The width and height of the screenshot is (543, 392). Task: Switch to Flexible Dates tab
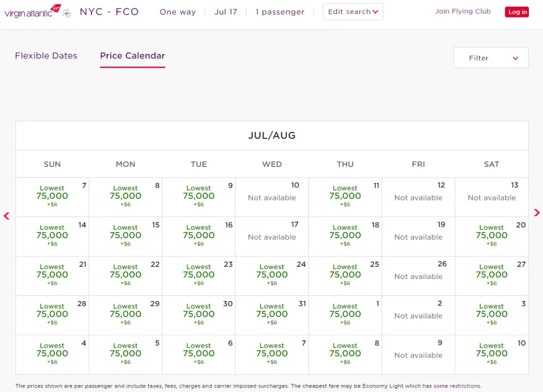pos(46,56)
